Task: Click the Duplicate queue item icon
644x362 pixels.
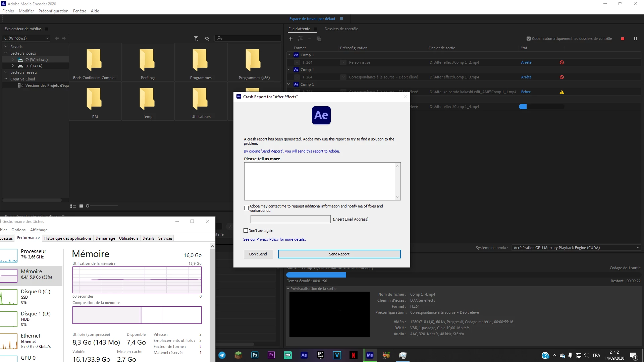Action: pos(319,39)
